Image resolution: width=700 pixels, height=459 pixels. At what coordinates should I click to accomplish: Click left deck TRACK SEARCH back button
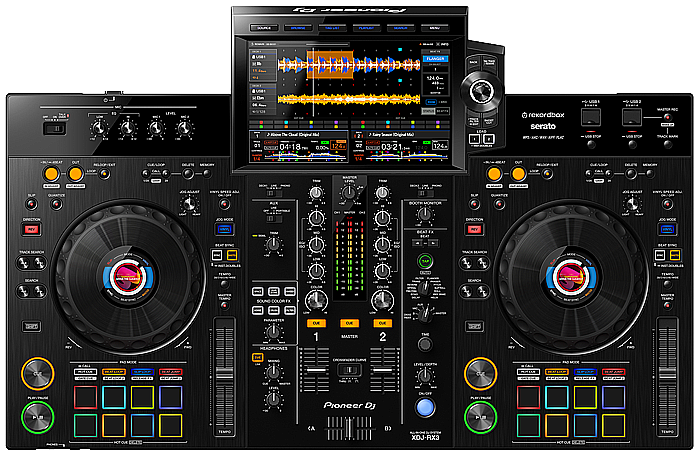click(x=23, y=263)
